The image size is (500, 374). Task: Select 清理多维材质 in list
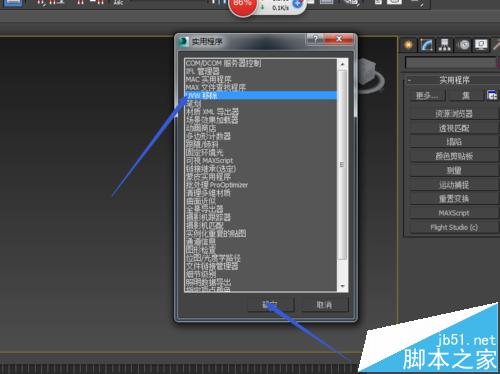[x=261, y=193]
